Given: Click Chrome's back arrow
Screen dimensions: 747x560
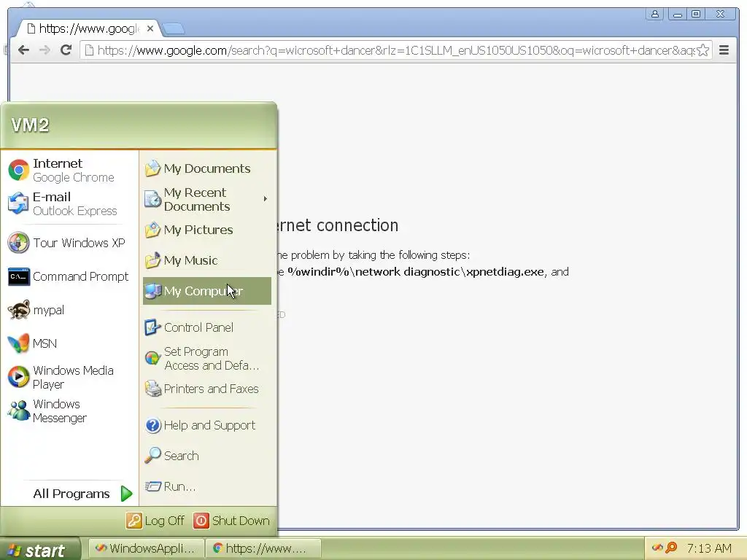Looking at the screenshot, I should 23,50.
